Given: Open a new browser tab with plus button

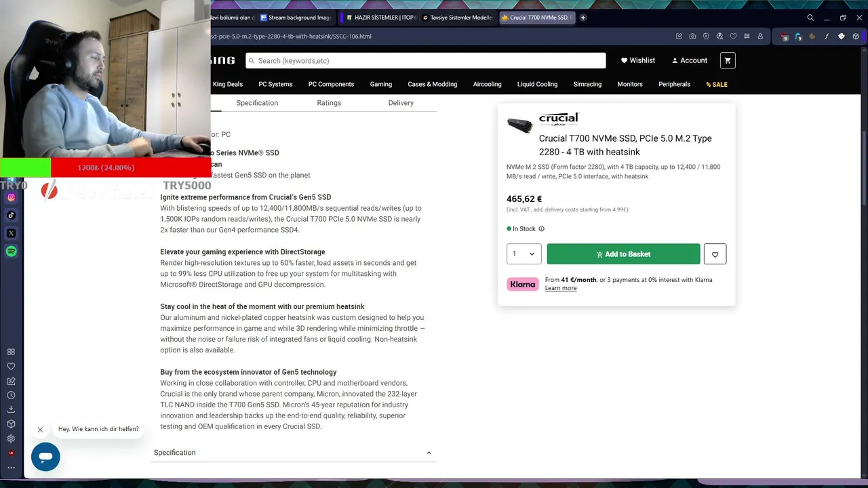Looking at the screenshot, I should click(x=583, y=18).
